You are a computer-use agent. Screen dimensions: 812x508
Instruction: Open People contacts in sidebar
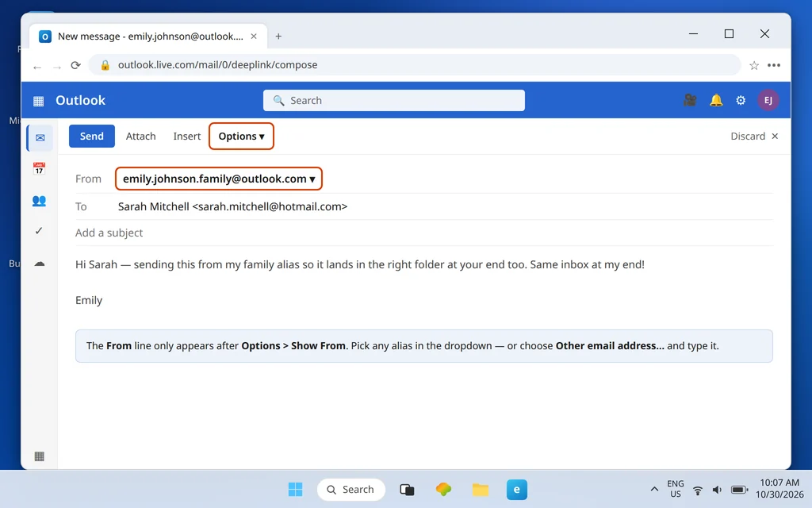(39, 201)
